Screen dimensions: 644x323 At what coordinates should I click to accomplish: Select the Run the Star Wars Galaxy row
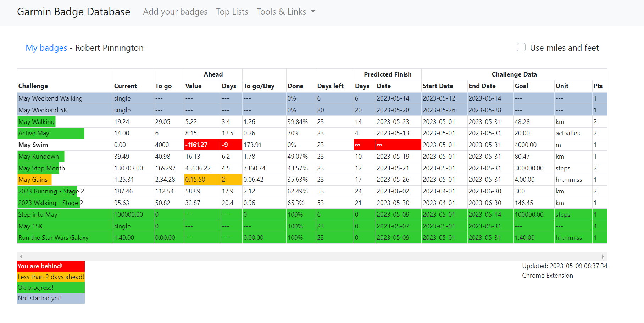53,238
